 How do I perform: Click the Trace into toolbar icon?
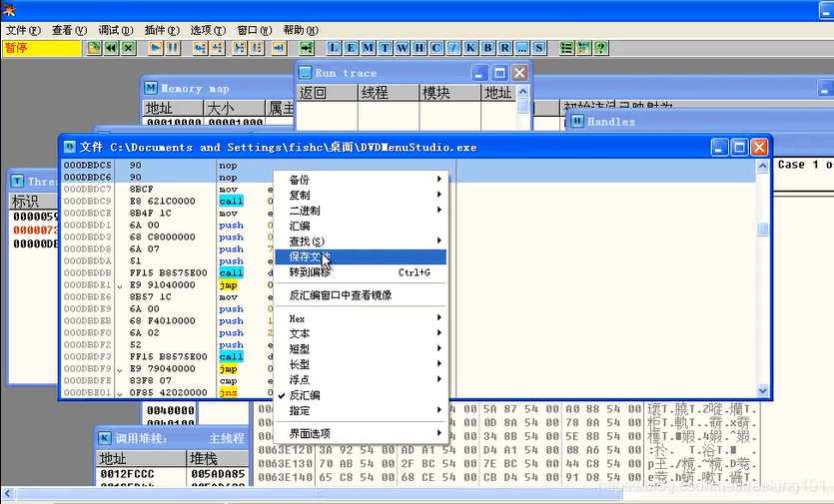click(x=240, y=48)
